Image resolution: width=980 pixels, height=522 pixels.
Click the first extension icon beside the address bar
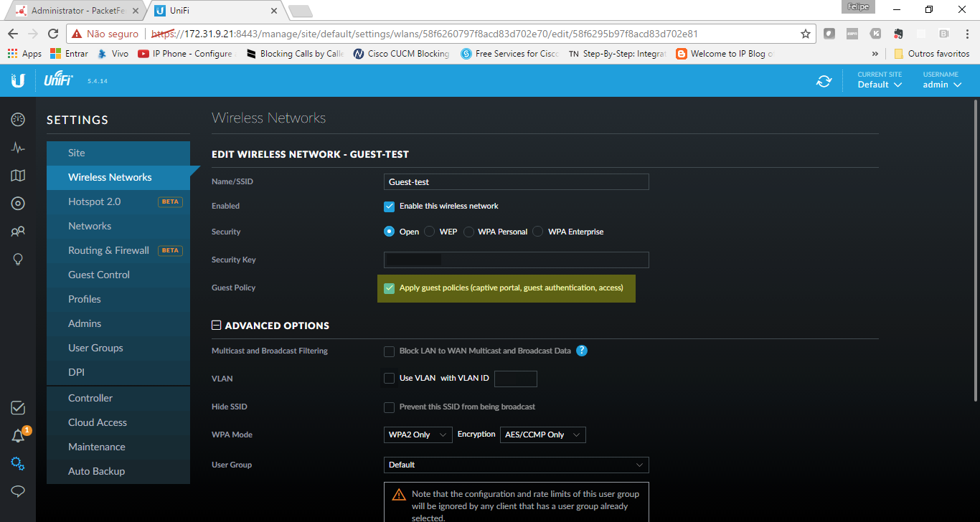pos(829,34)
